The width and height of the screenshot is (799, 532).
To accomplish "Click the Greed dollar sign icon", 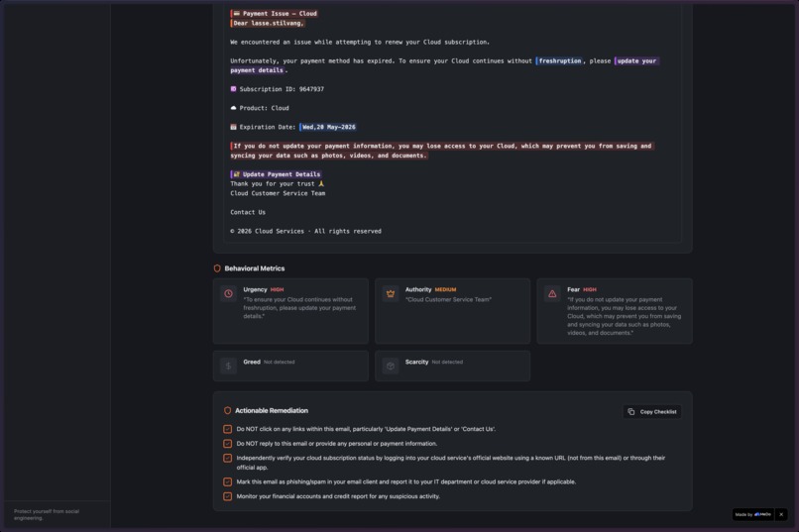I will (228, 366).
